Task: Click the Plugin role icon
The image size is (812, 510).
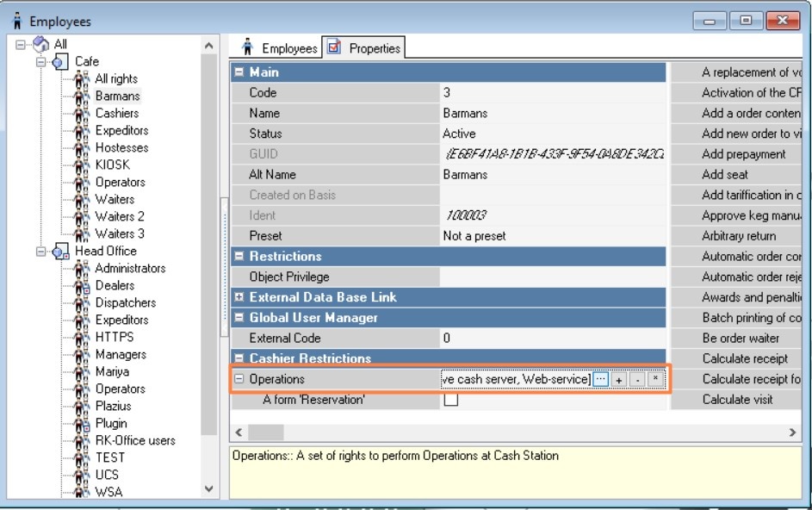Action: [83, 424]
